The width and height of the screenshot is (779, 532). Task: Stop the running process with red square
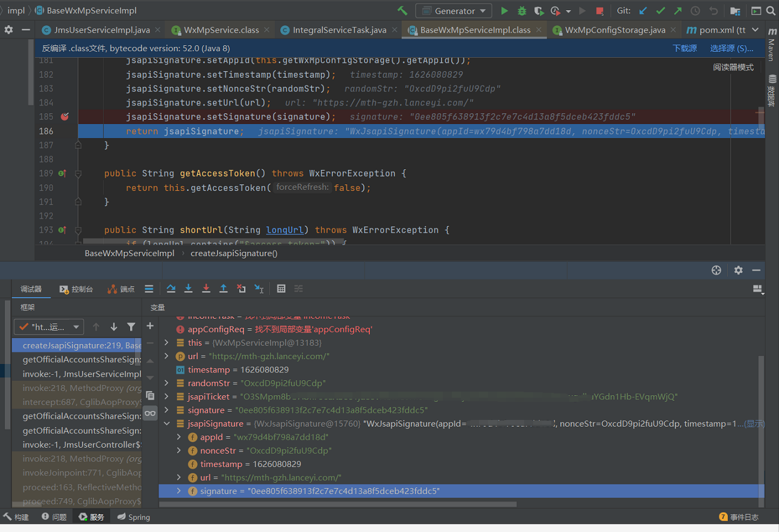(599, 11)
